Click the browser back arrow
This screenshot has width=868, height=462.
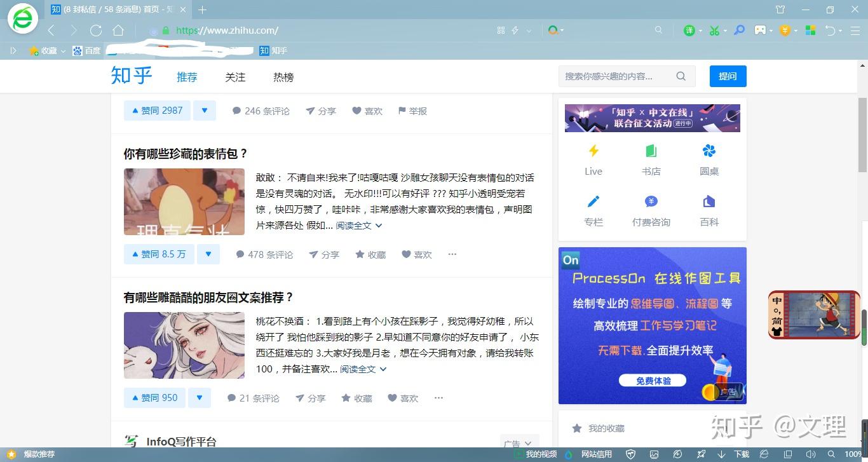click(51, 31)
